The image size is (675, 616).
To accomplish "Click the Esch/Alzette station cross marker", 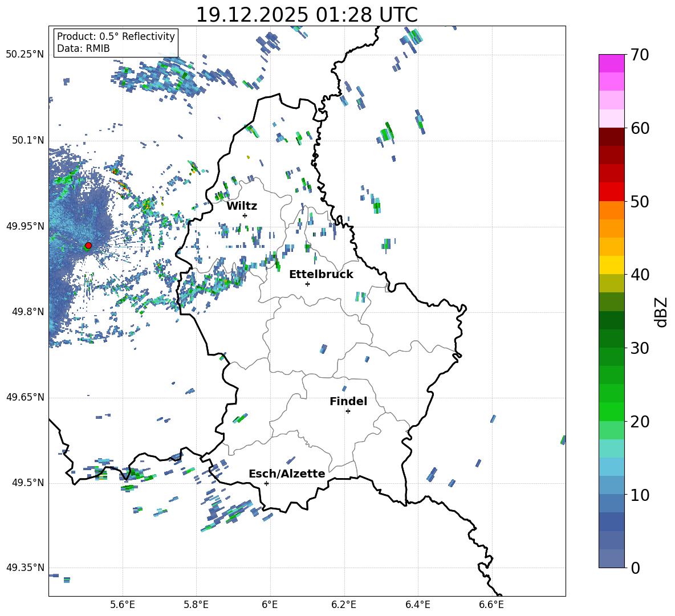I will pos(266,483).
